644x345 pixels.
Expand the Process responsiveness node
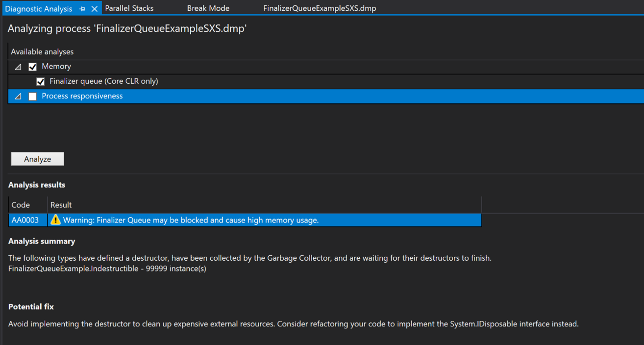(18, 96)
